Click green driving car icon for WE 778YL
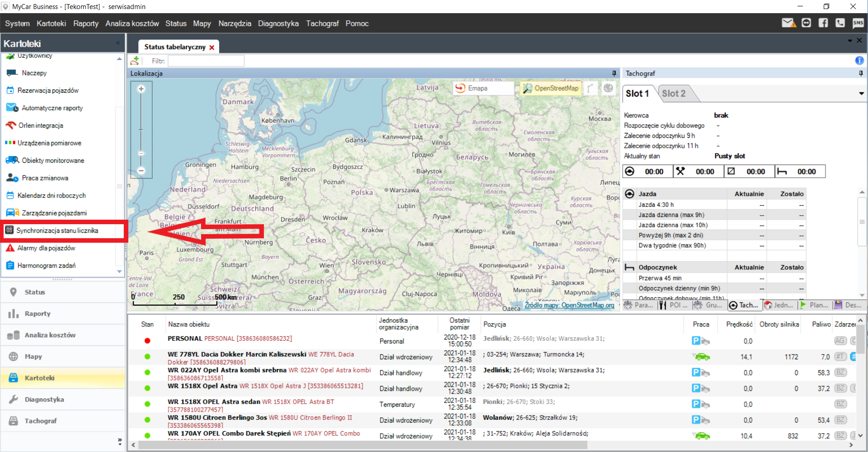The width and height of the screenshot is (868, 452). tap(701, 357)
